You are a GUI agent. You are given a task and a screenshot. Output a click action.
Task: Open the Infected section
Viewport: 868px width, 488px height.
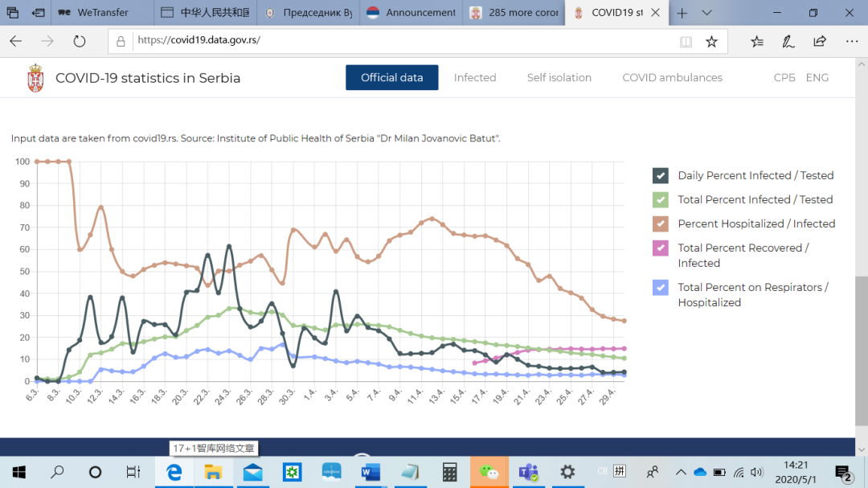(x=475, y=77)
